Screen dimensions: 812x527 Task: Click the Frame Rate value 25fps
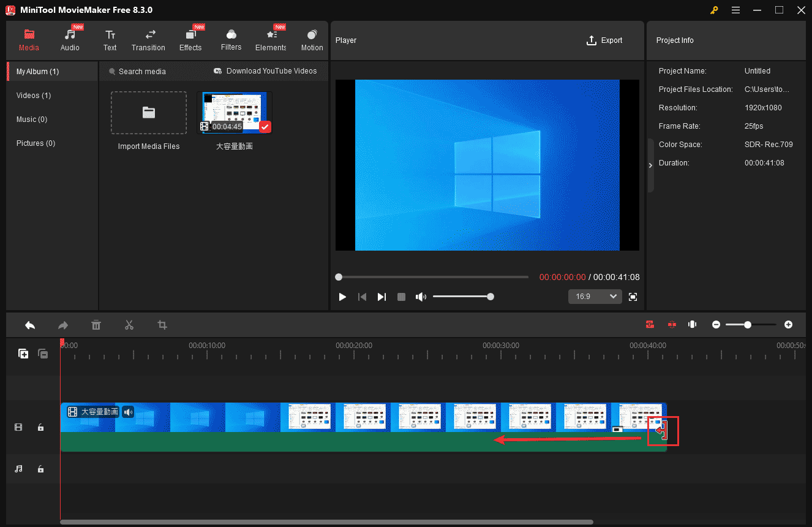coord(753,126)
